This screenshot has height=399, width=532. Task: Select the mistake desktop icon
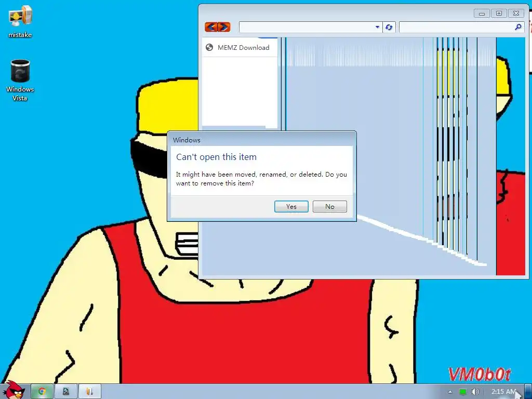[x=20, y=22]
